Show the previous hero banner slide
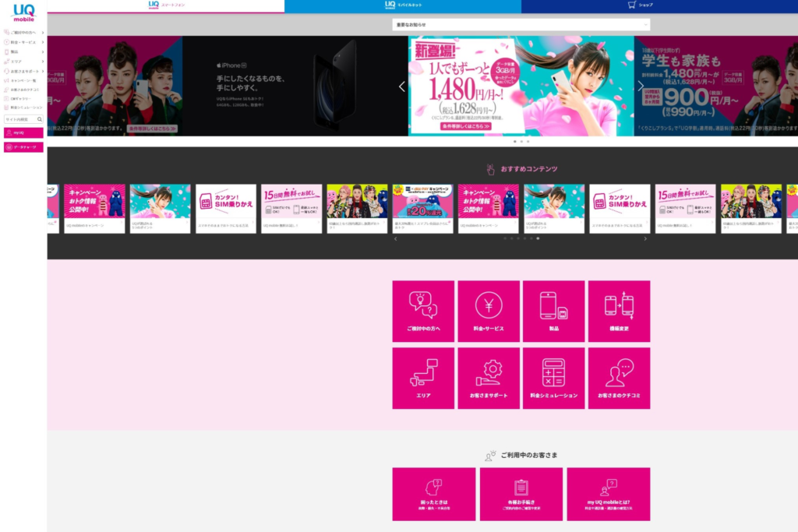The width and height of the screenshot is (798, 532). [x=401, y=86]
